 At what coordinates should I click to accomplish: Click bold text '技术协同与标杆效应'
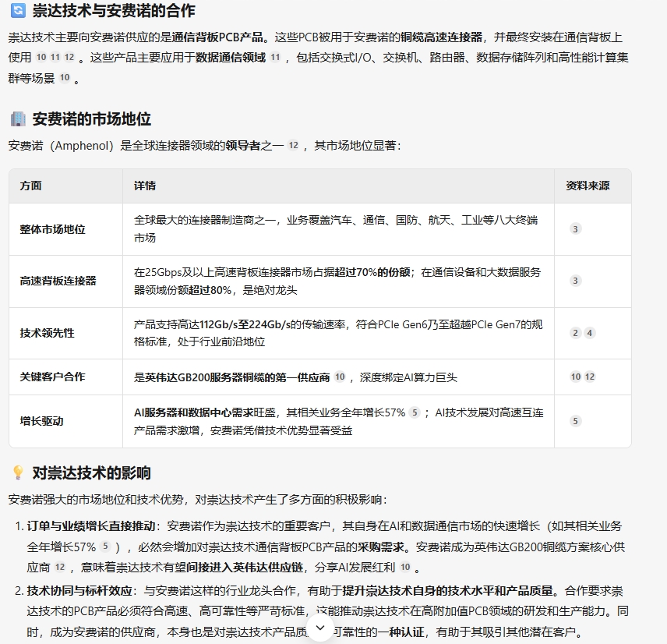click(x=79, y=591)
